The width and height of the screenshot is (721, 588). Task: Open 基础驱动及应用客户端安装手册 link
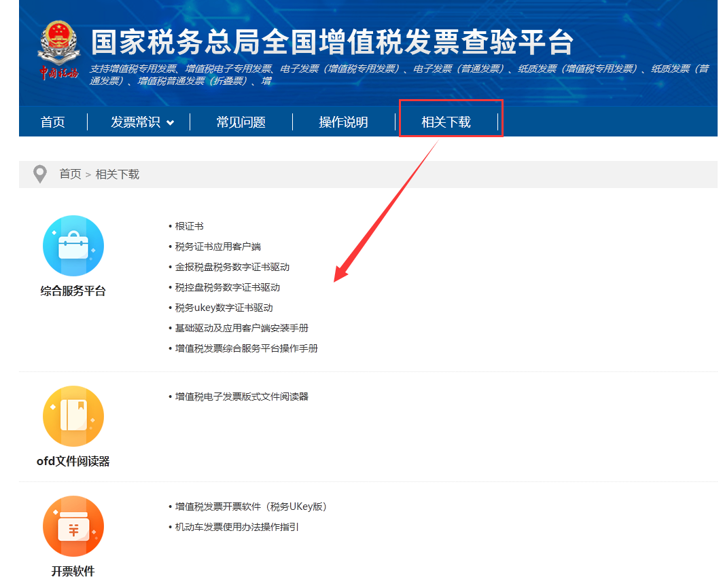242,328
